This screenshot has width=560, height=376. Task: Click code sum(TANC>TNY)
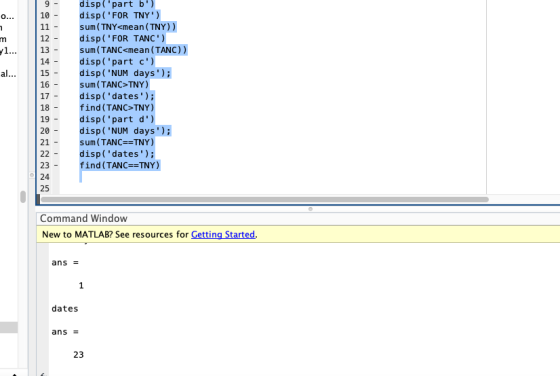tap(114, 85)
